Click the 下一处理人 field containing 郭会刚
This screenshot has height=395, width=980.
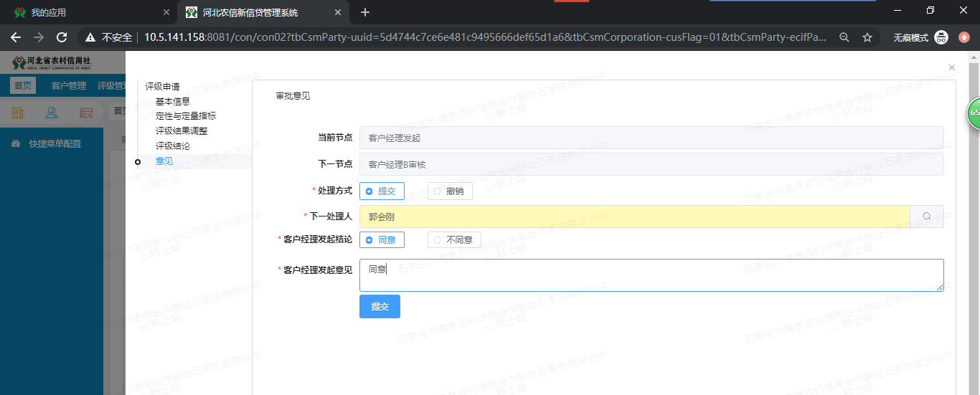(634, 216)
